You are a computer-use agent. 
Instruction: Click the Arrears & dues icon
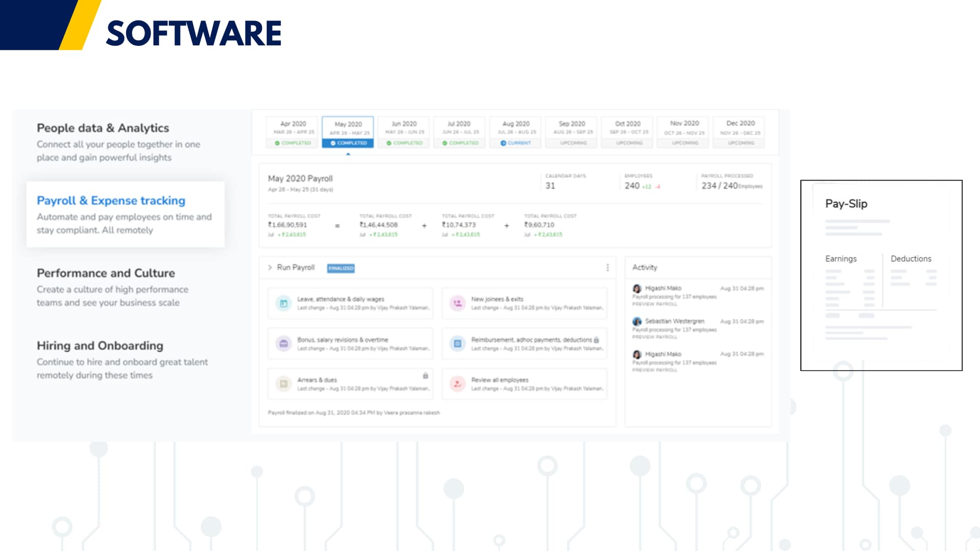(283, 384)
